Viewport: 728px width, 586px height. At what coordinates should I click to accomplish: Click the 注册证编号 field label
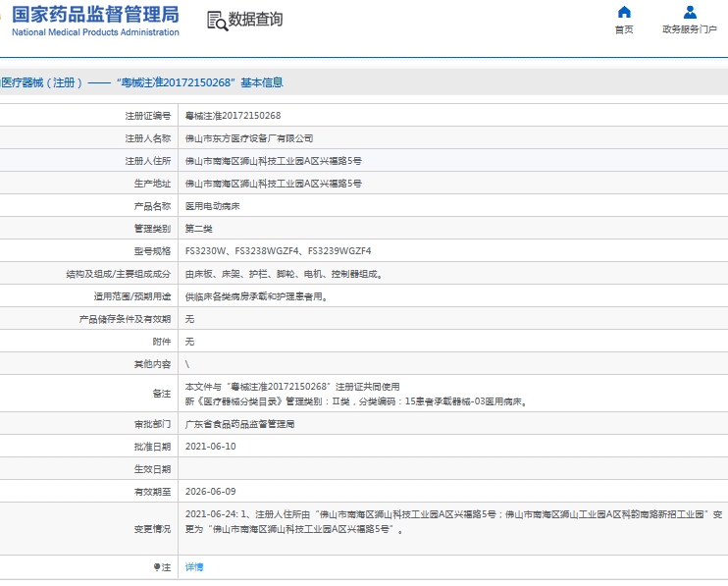(148, 116)
